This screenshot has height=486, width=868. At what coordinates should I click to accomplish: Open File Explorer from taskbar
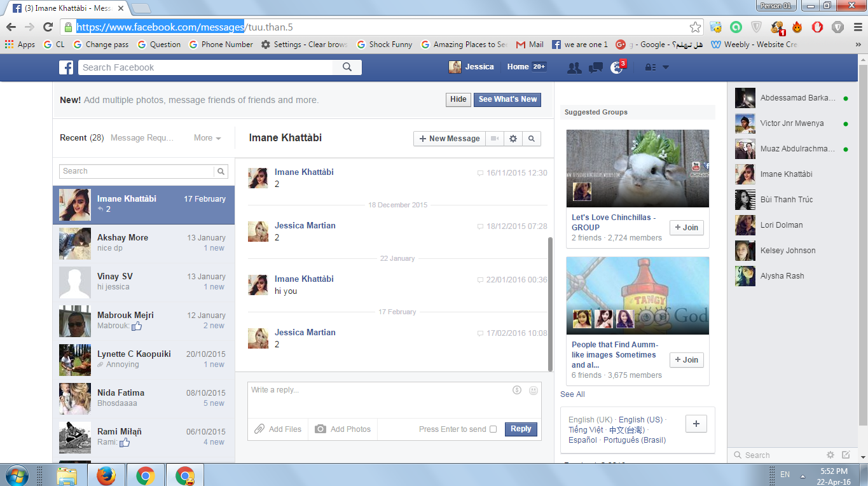point(67,475)
